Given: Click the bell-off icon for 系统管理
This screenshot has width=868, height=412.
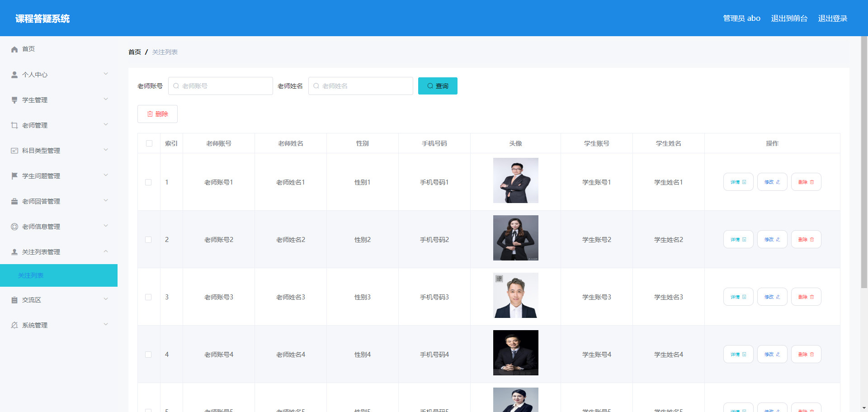Looking at the screenshot, I should 14,325.
